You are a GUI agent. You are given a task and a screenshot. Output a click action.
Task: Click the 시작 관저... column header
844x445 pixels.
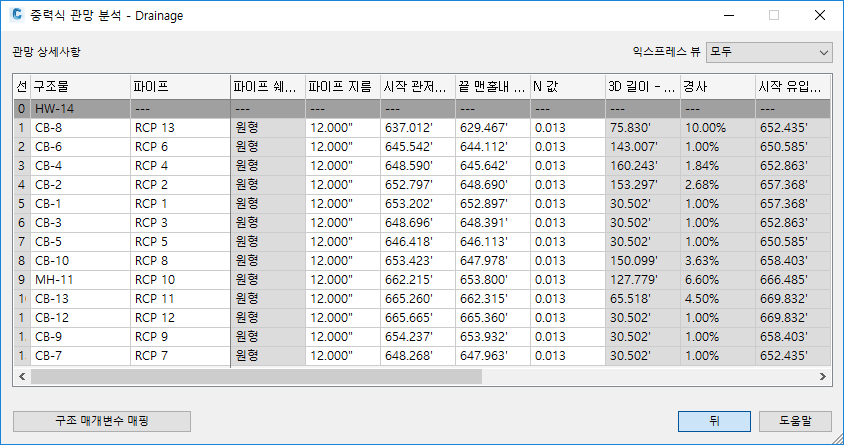coord(418,87)
